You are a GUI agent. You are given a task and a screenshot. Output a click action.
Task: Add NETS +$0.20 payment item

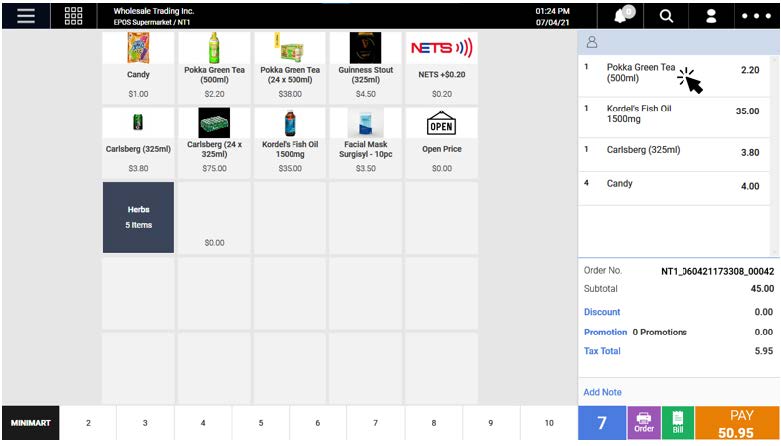(x=441, y=66)
